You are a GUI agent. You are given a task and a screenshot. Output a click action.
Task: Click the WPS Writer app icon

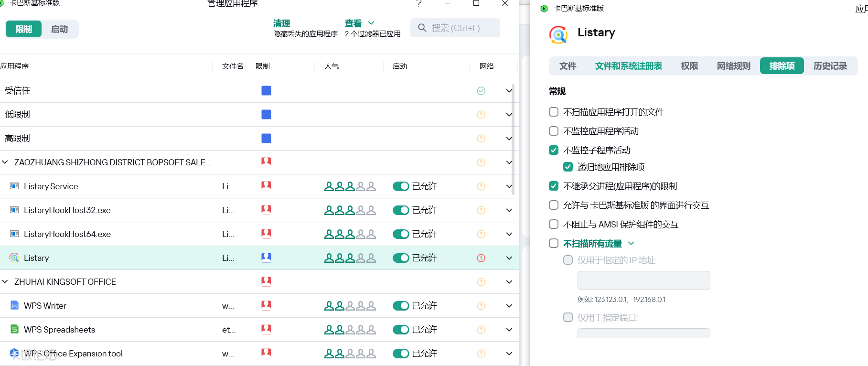(14, 305)
